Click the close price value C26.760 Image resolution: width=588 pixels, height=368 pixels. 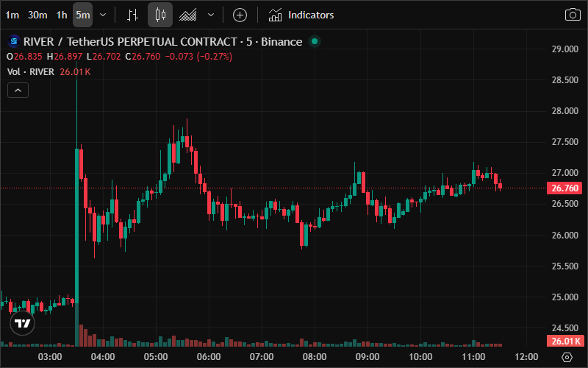click(143, 57)
